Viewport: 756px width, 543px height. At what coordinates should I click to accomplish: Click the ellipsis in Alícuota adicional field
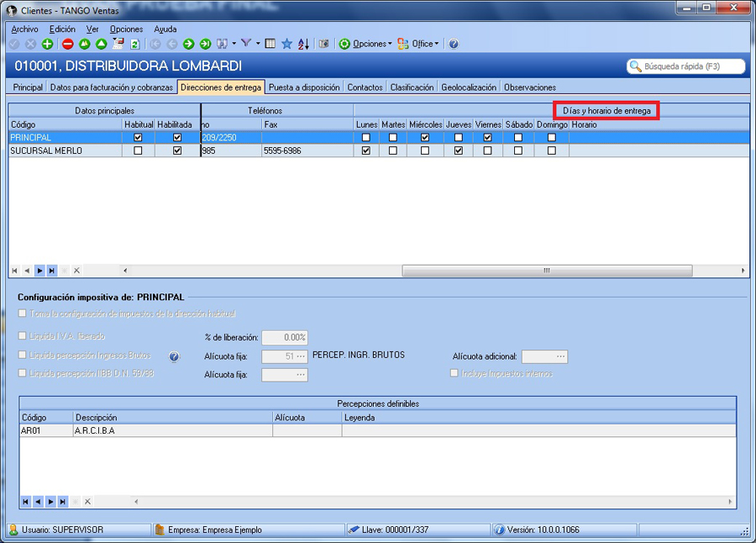click(x=561, y=356)
